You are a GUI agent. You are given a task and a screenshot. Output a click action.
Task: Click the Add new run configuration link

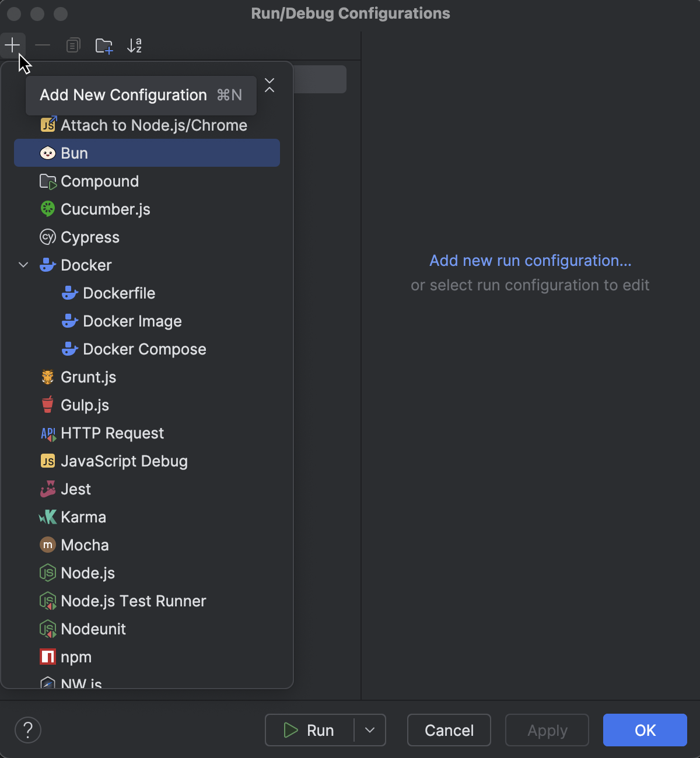530,261
